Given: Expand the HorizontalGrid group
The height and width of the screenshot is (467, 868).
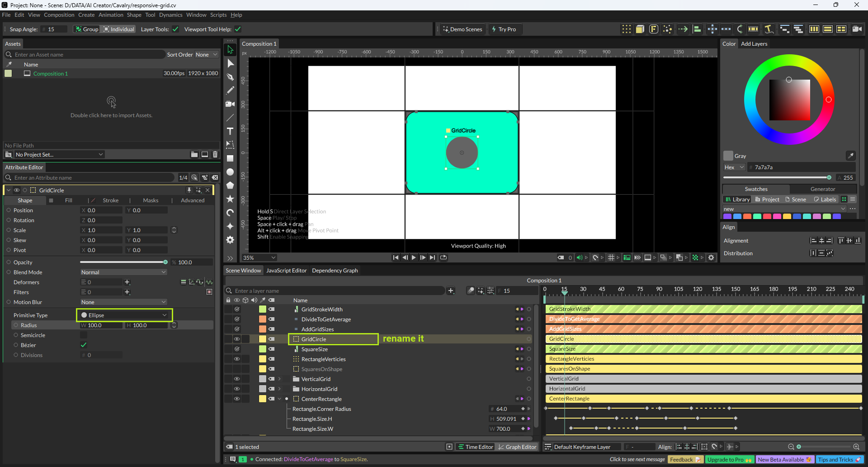Looking at the screenshot, I should [279, 389].
